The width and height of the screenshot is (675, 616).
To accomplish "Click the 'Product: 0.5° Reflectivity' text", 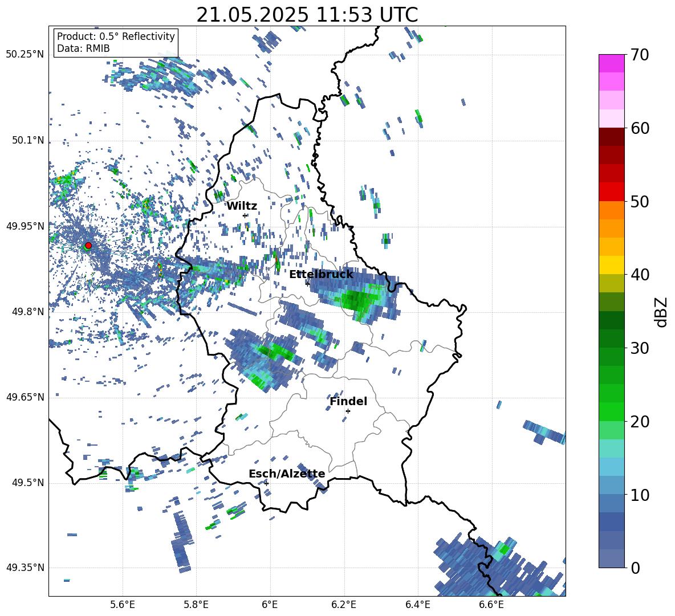I will pyautogui.click(x=116, y=36).
